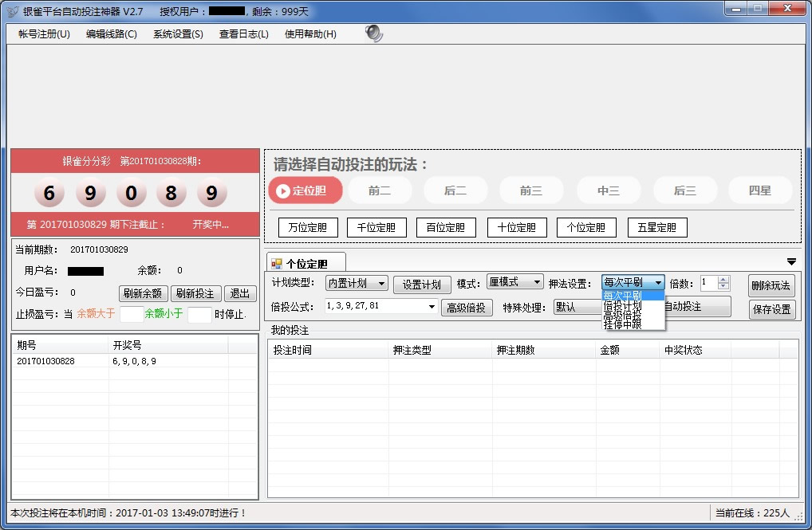Click the 高级倍投 button
The height and width of the screenshot is (530, 812).
point(467,308)
